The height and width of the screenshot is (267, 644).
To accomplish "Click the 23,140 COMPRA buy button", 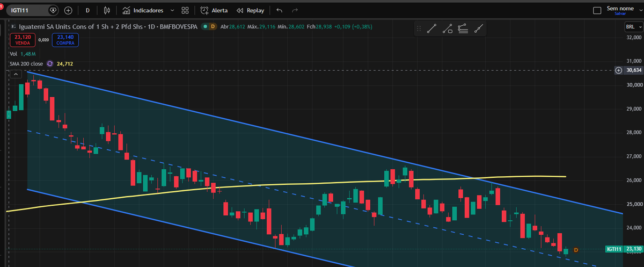I will point(66,40).
